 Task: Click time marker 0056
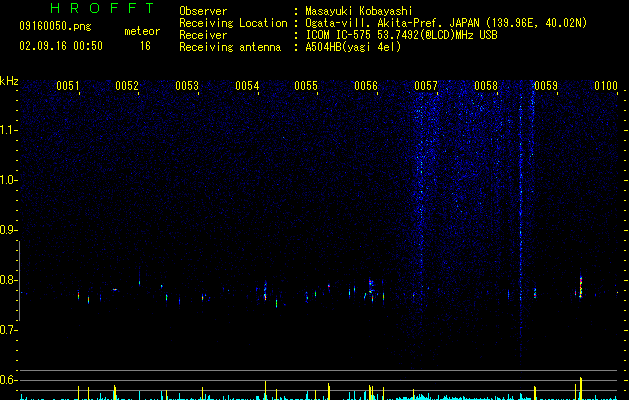pyautogui.click(x=366, y=86)
